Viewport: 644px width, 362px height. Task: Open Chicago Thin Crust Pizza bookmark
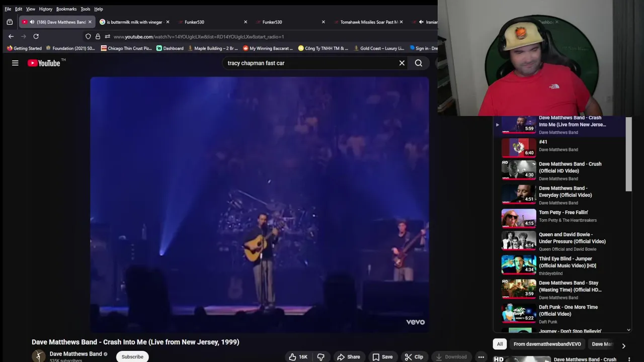click(126, 48)
